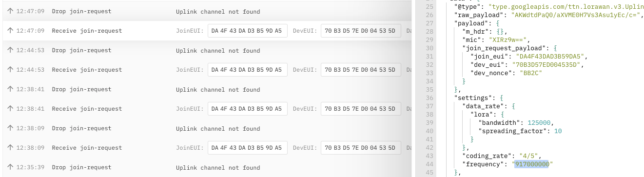Click uplink arrow icon of 12:47:09 Receive join-request
The height and width of the screenshot is (177, 644).
coord(10,31)
